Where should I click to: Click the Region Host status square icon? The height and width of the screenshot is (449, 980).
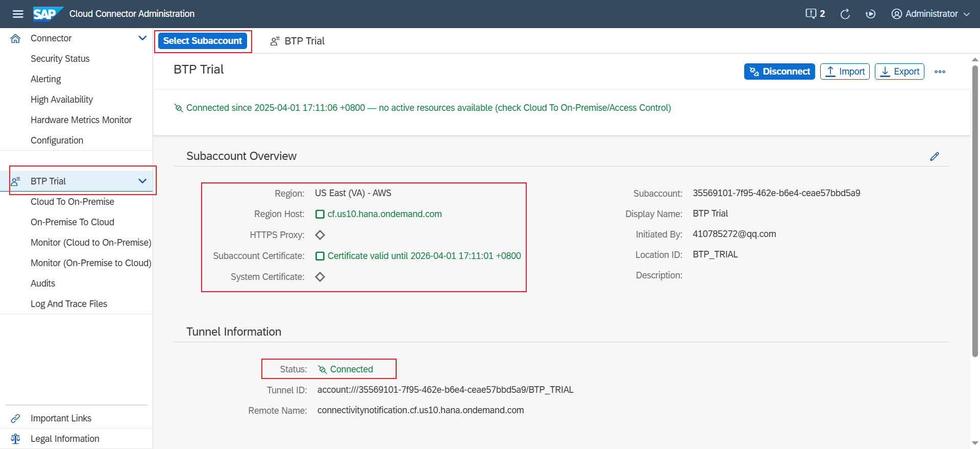(320, 214)
